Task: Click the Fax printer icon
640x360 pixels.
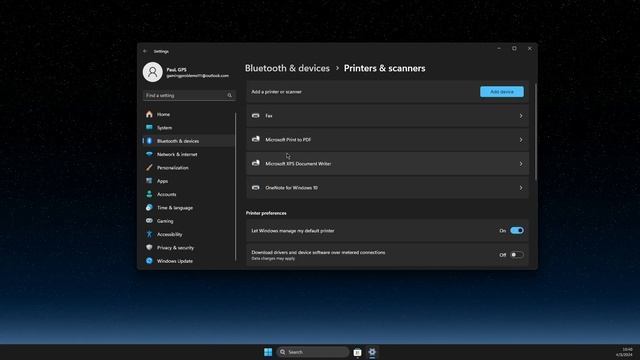Action: (x=256, y=116)
